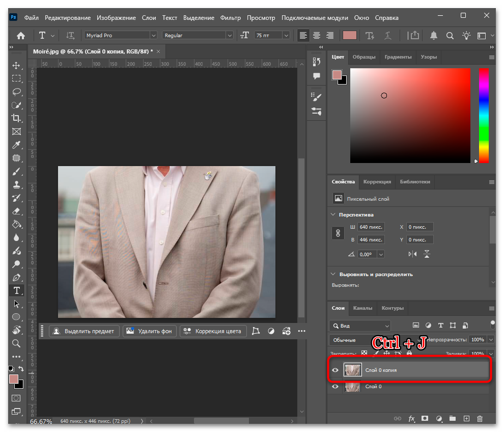This screenshot has height=432, width=504.
Task: Select the Hand tool
Action: (x=16, y=330)
